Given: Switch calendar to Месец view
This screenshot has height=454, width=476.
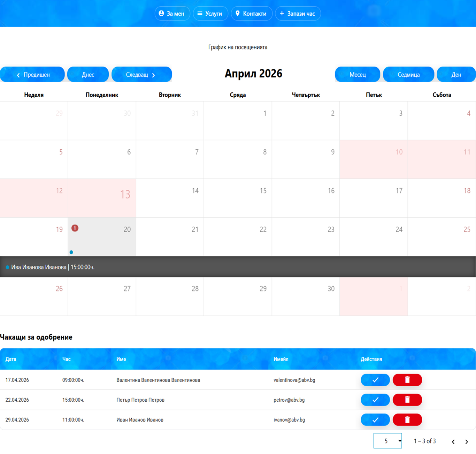Looking at the screenshot, I should [358, 74].
